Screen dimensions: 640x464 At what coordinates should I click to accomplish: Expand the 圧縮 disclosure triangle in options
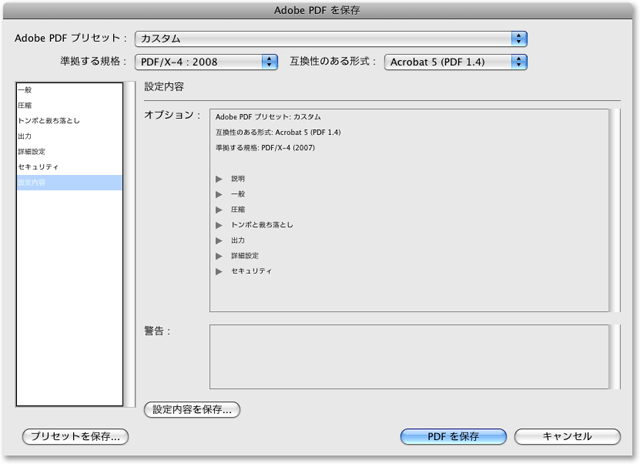coord(218,210)
